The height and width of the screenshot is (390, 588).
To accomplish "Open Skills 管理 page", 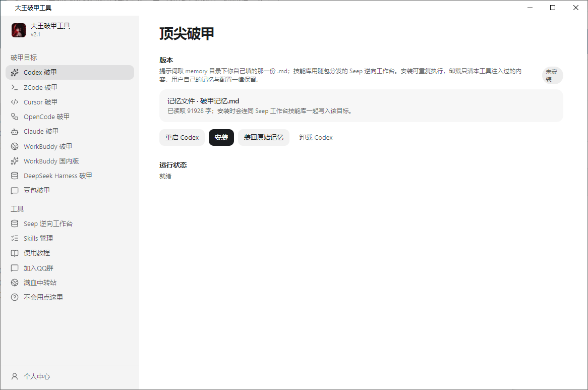I will (x=70, y=238).
